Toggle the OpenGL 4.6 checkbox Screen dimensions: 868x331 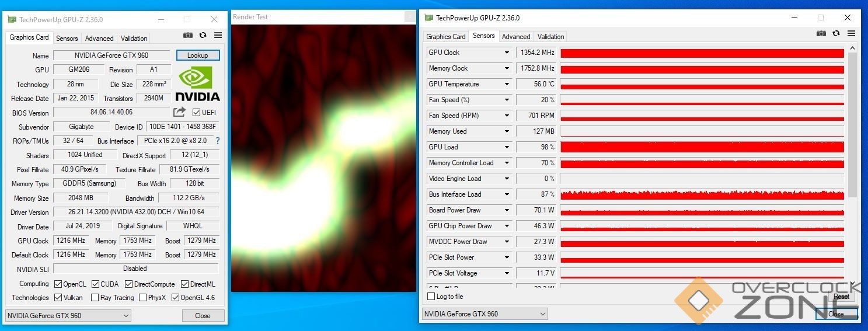coord(175,298)
